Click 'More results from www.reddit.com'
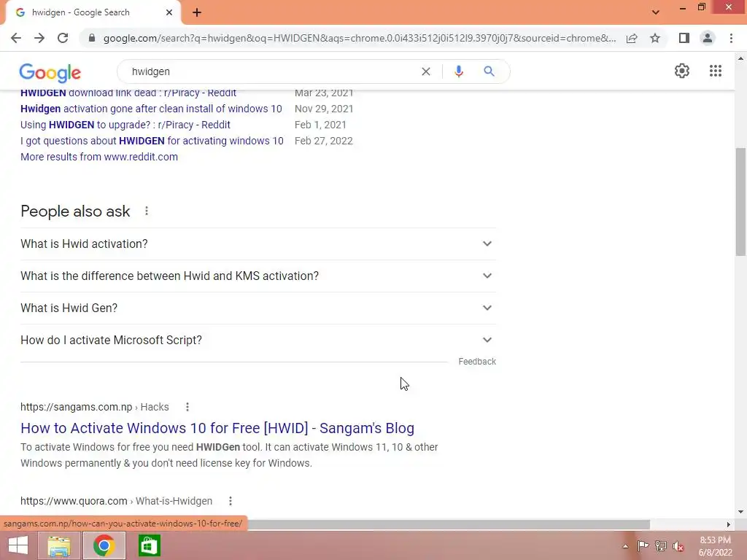 click(x=99, y=157)
